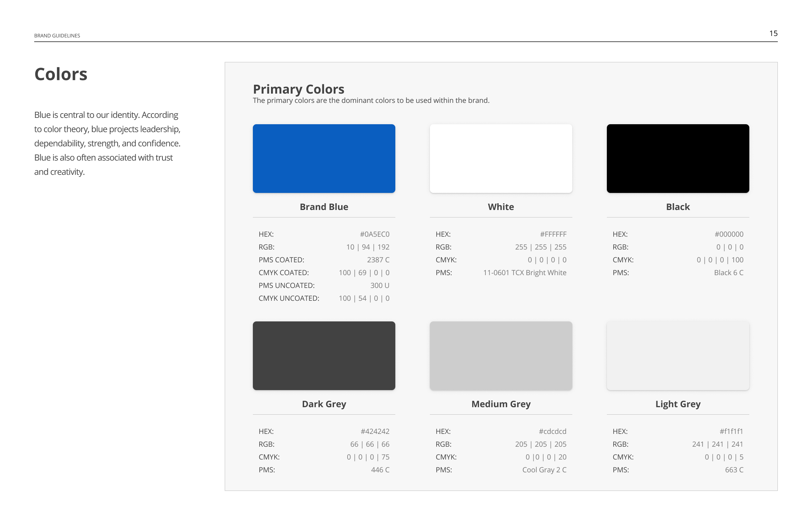This screenshot has height=525, width=812.
Task: Click the 300 U PMS uncoated value
Action: pos(380,285)
